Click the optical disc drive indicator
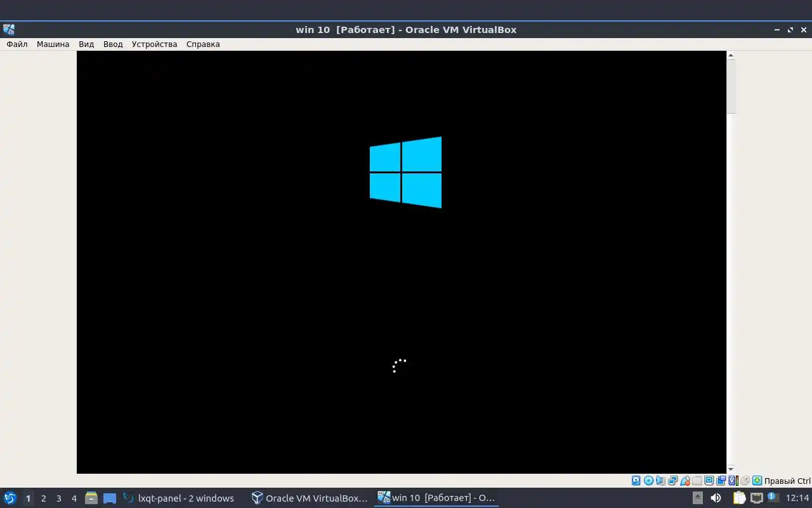This screenshot has width=812, height=508. pyautogui.click(x=648, y=481)
